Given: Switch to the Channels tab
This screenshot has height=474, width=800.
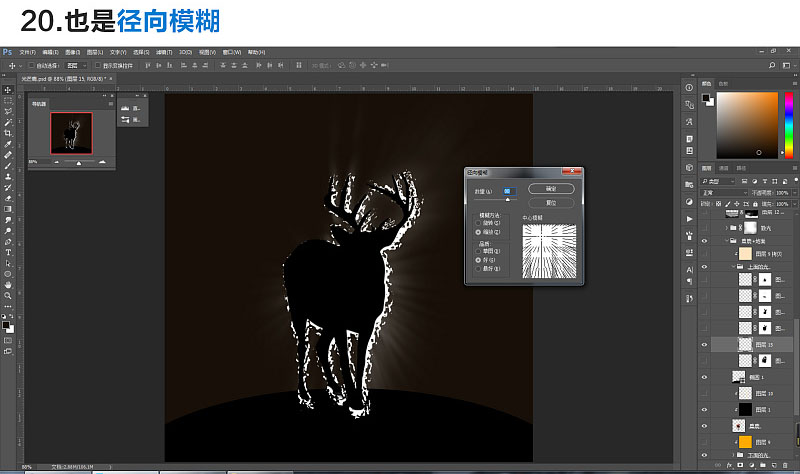Looking at the screenshot, I should coord(723,168).
